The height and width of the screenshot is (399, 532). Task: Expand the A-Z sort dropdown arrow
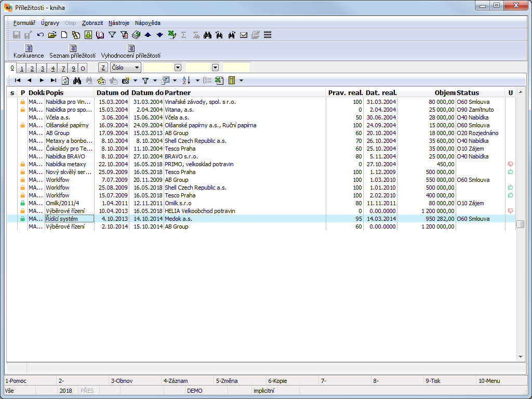tap(197, 81)
